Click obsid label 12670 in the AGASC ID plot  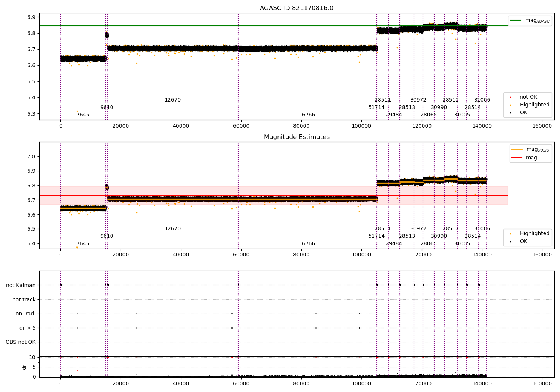[x=172, y=100]
